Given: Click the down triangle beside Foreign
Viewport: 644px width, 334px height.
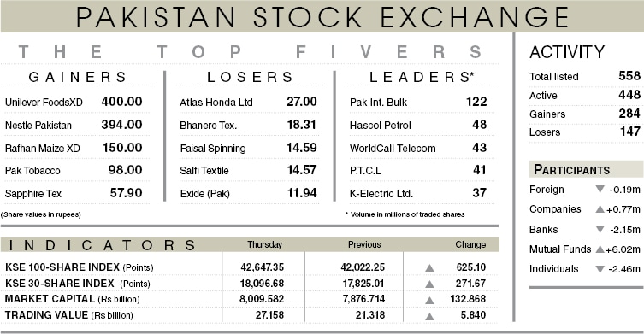Looking at the screenshot, I should [x=600, y=190].
